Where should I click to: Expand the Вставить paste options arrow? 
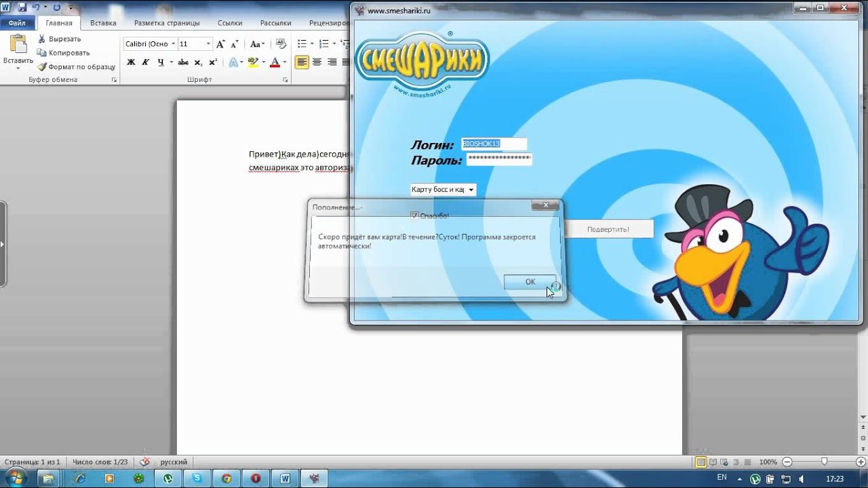click(x=18, y=68)
